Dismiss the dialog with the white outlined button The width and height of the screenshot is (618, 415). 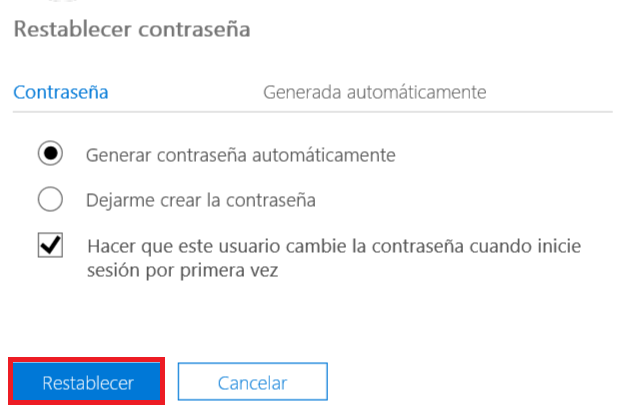(x=252, y=382)
